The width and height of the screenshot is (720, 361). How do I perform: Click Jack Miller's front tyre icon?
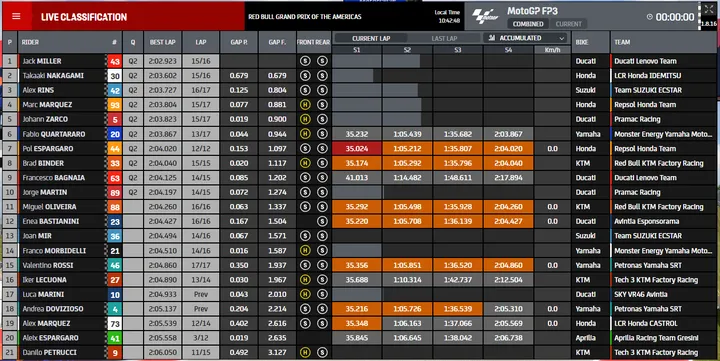(x=305, y=61)
